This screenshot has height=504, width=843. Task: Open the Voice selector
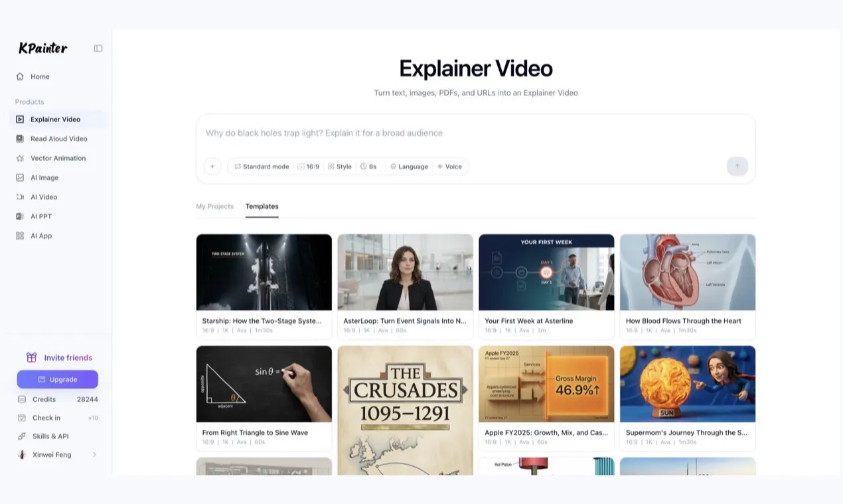449,166
